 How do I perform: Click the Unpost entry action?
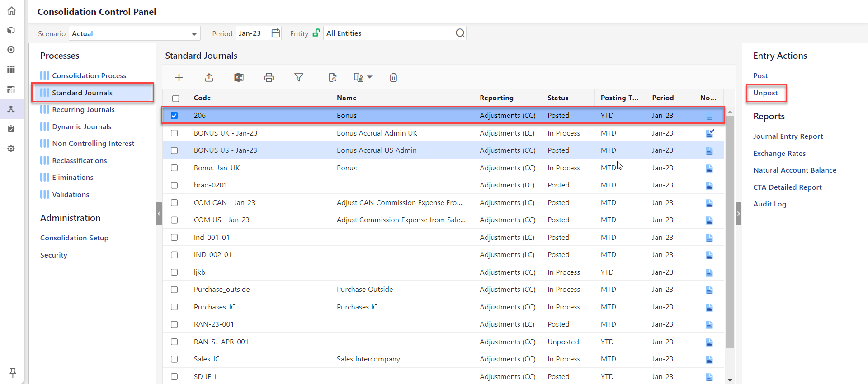pos(765,93)
